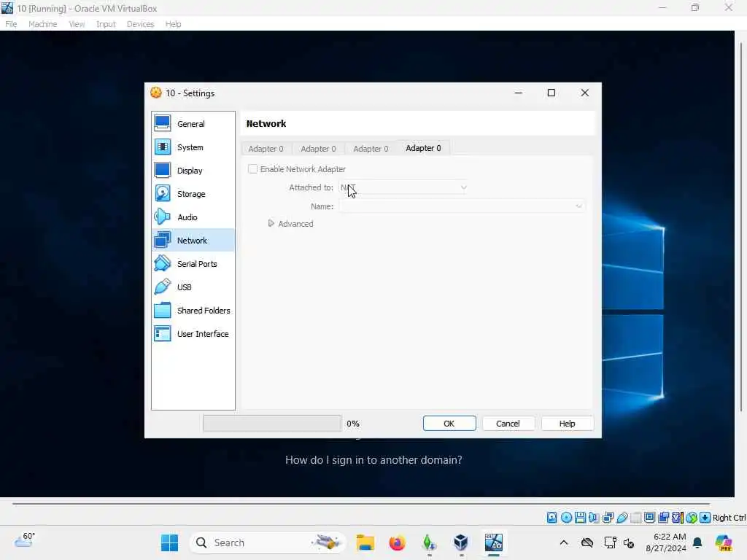Open USB settings category
The image size is (747, 560).
[193, 287]
